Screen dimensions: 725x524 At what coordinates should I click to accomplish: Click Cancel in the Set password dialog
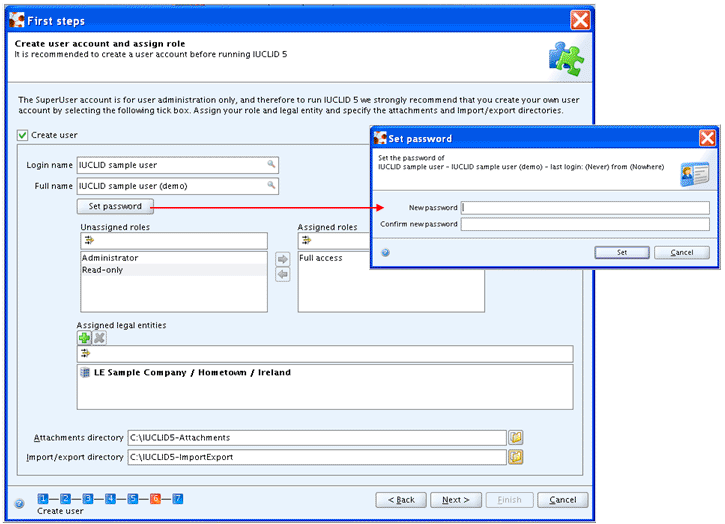(682, 253)
